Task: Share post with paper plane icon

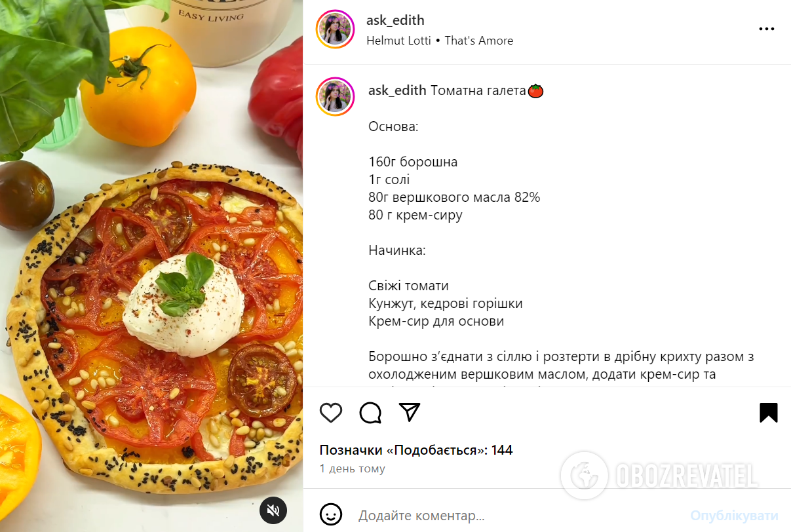Action: tap(410, 412)
